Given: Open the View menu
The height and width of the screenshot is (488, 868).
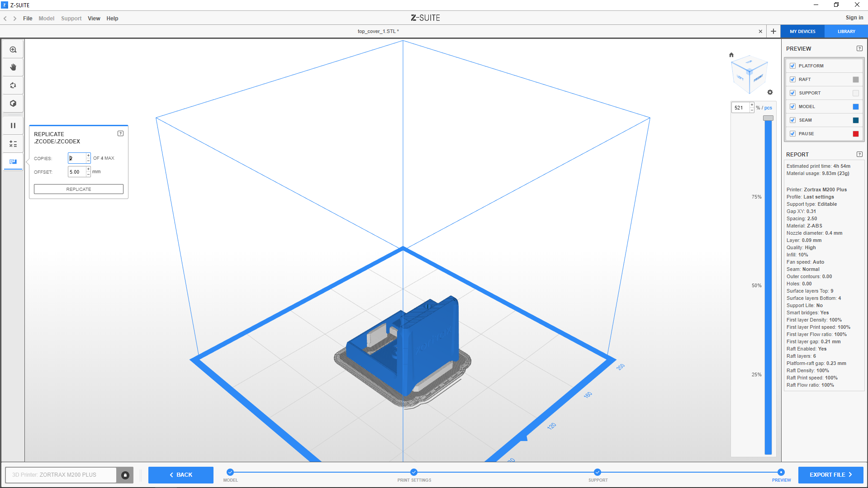Looking at the screenshot, I should click(x=94, y=19).
